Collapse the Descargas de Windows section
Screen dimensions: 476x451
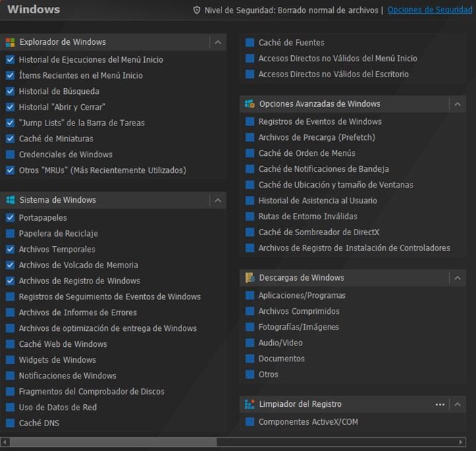[457, 278]
